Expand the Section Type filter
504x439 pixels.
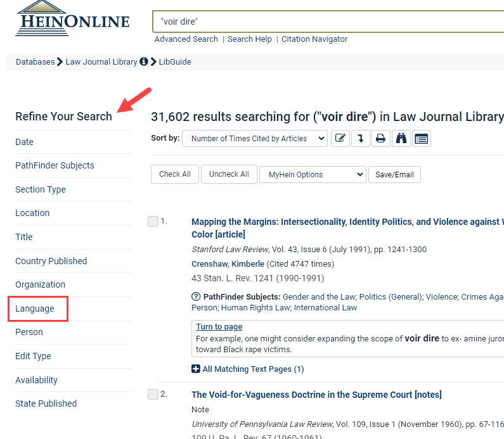pos(41,189)
